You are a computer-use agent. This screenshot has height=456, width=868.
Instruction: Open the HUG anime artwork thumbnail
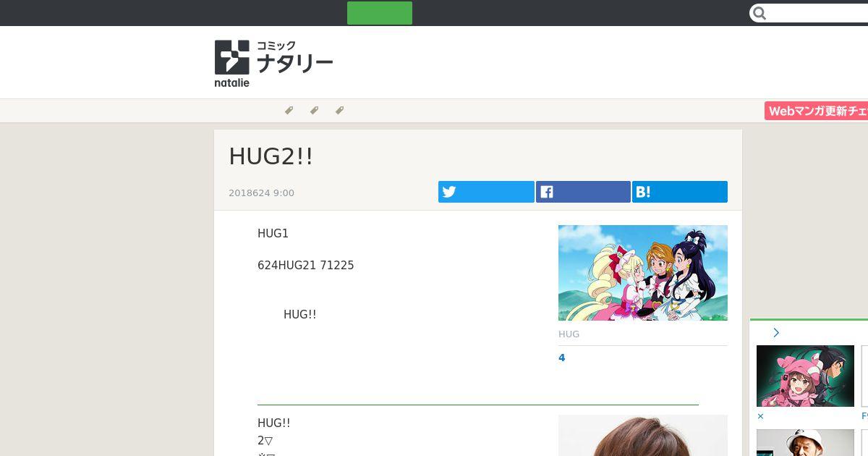pyautogui.click(x=643, y=273)
